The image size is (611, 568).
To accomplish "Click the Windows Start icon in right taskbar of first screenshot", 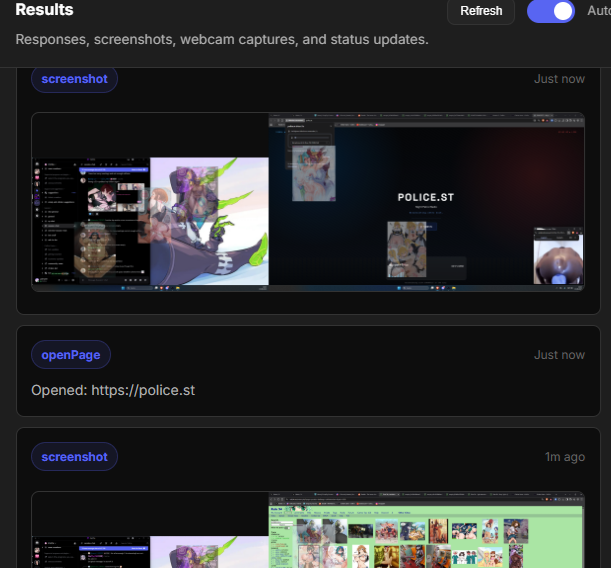I will point(399,288).
